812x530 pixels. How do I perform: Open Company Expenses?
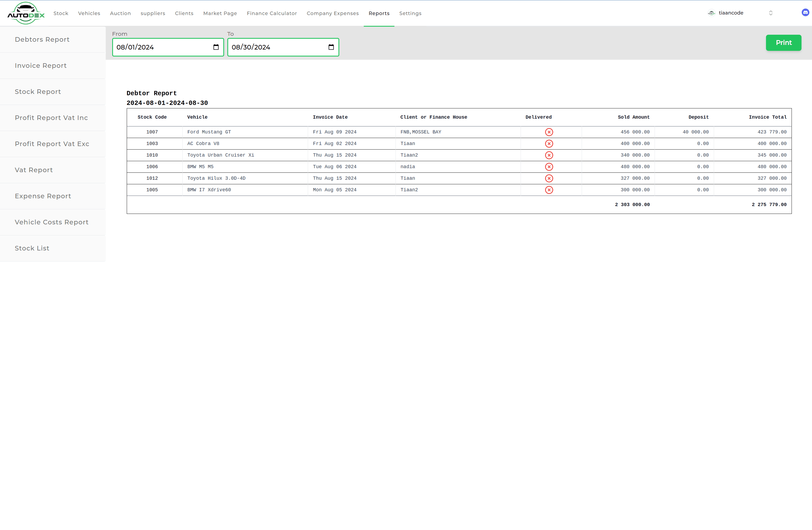coord(333,13)
